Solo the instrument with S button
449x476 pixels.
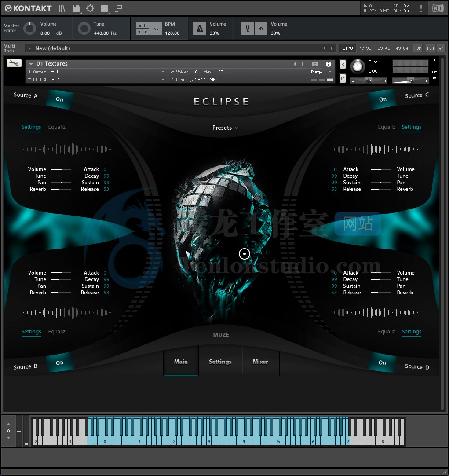click(343, 64)
